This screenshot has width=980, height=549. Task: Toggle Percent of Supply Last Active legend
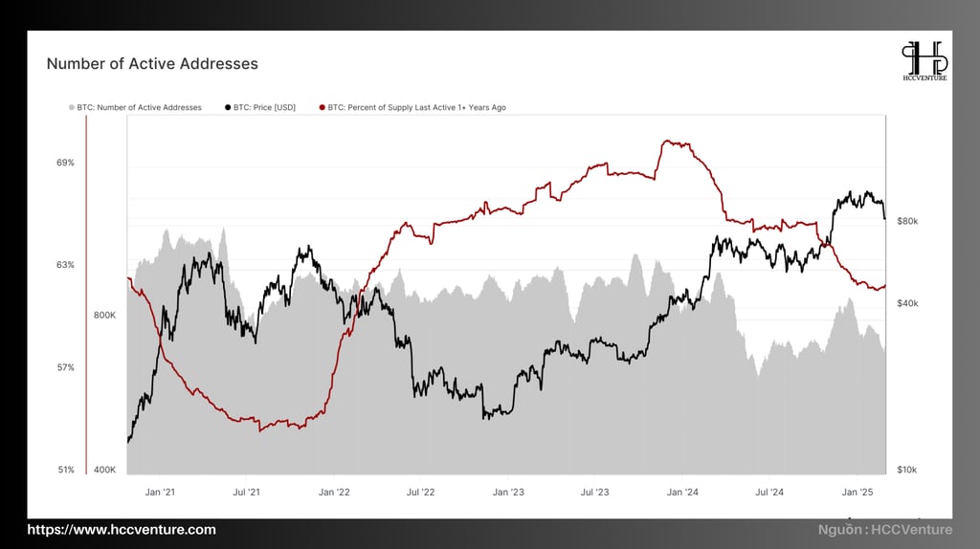click(412, 107)
